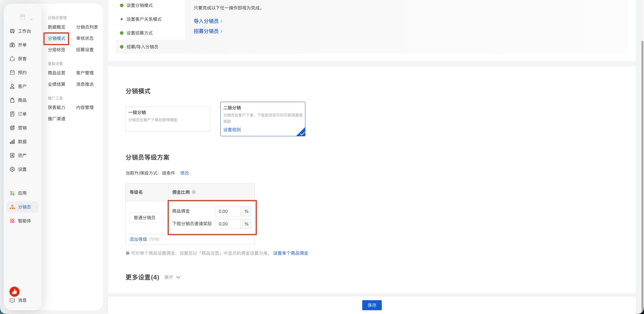Open 分组标签 submenu item

[57, 50]
